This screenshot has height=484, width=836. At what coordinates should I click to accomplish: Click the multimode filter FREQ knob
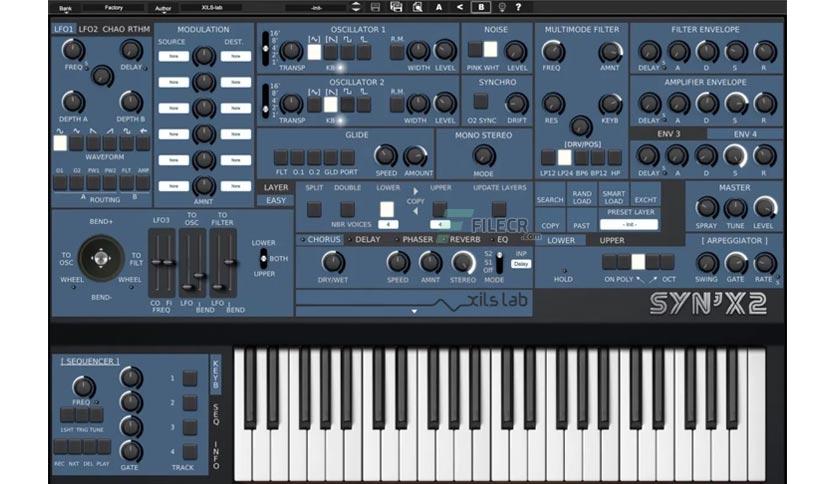[553, 52]
